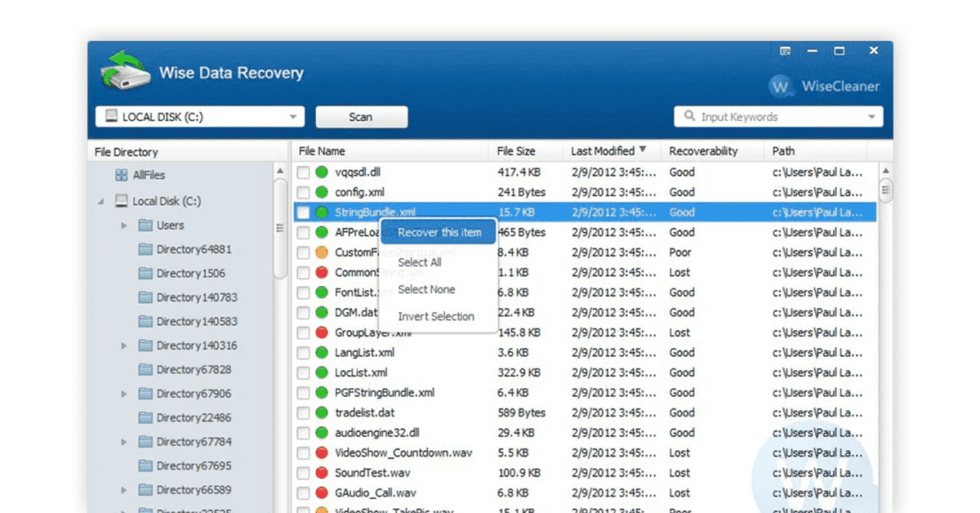This screenshot has height=513, width=980.
Task: Click the file list vertical scrollbar thumb
Action: pos(885,190)
